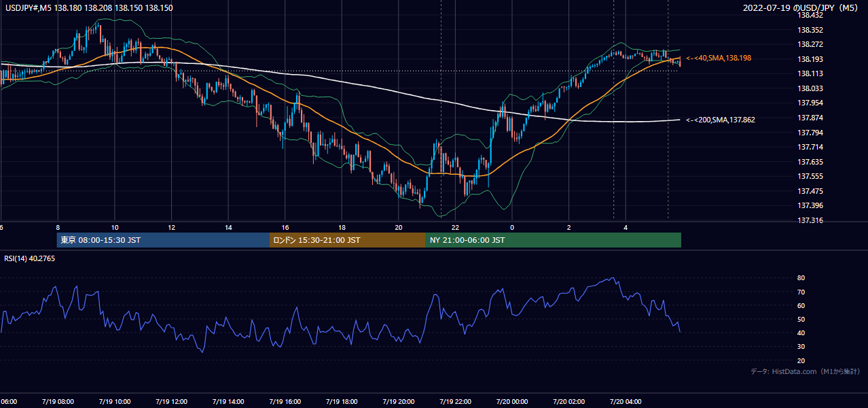Click hour tick 22 under the price chart
Screen dimensions: 868x408
[x=455, y=227]
